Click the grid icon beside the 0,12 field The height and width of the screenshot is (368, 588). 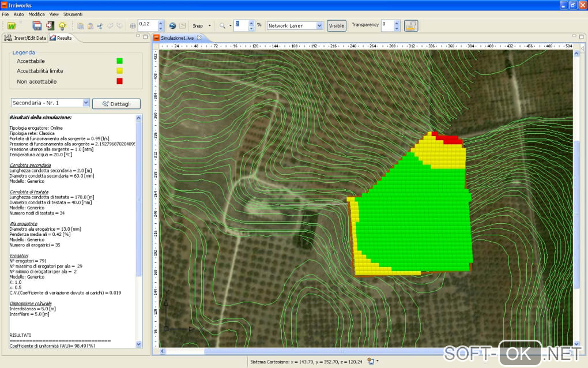[x=133, y=26]
